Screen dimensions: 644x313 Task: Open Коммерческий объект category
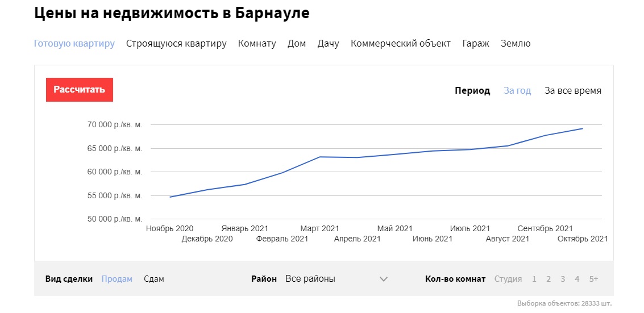click(x=401, y=44)
